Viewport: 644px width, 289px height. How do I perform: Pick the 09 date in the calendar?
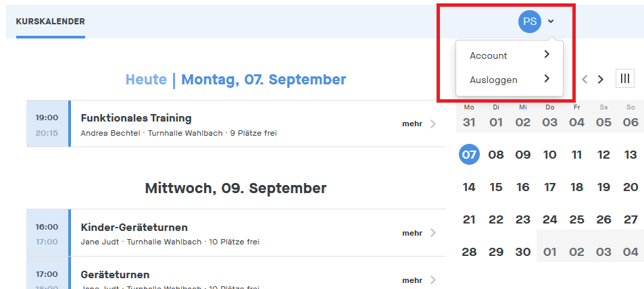[523, 155]
